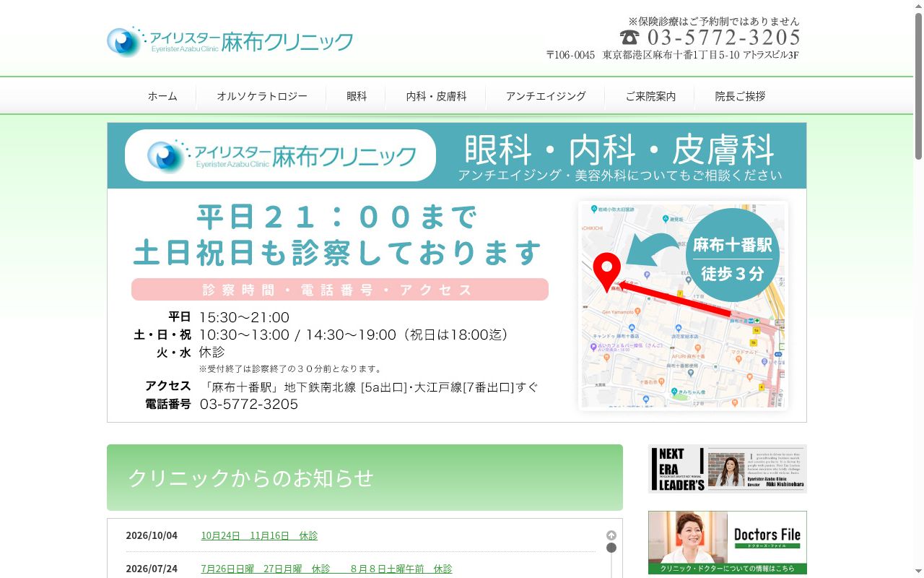
Task: Navigate to ご来院案内 in the menu
Action: 650,96
